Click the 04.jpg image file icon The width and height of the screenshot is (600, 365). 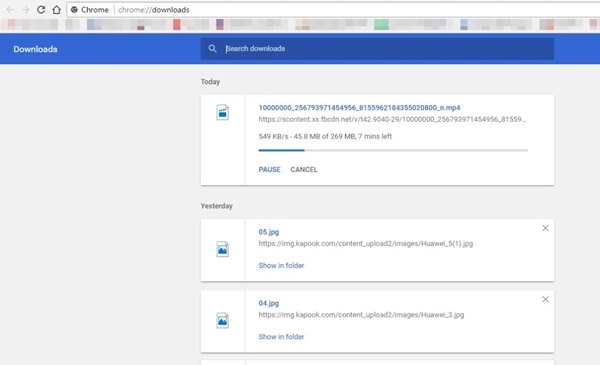click(223, 320)
